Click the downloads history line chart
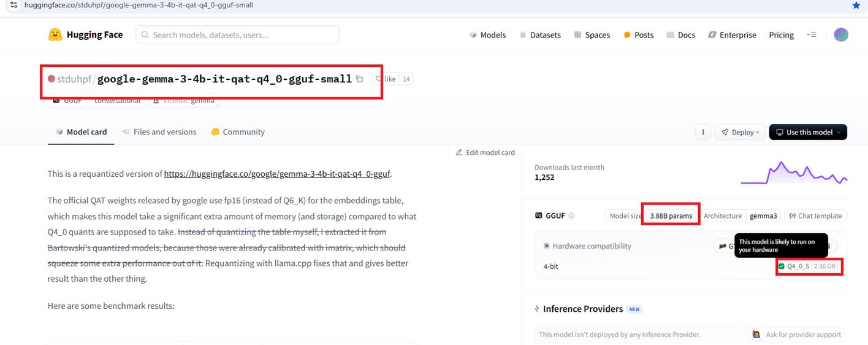 (x=794, y=172)
